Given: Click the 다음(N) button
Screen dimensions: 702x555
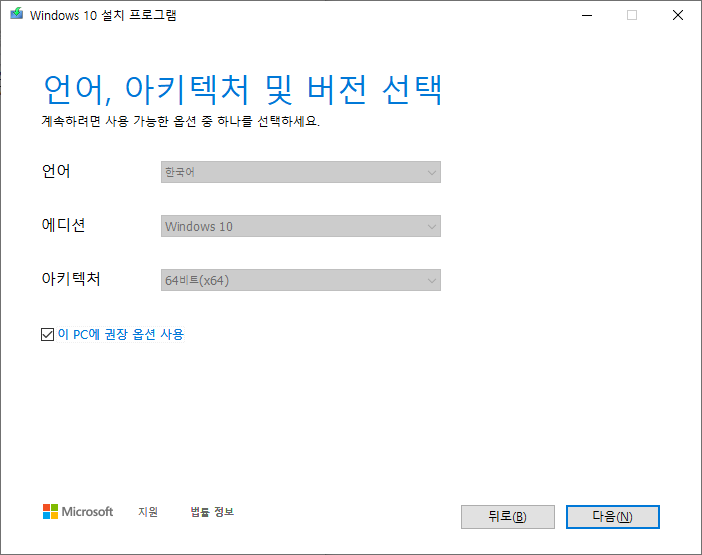Looking at the screenshot, I should tap(612, 517).
